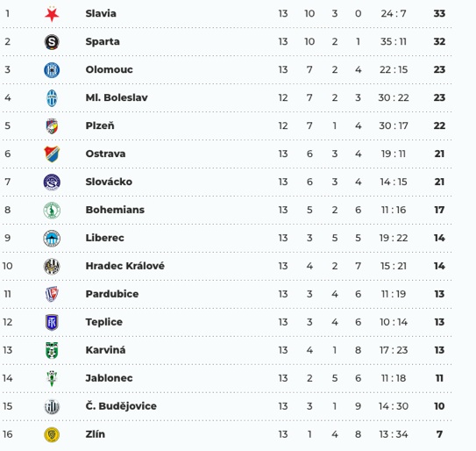
Task: Click the Plzeň club badge
Action: pos(52,125)
